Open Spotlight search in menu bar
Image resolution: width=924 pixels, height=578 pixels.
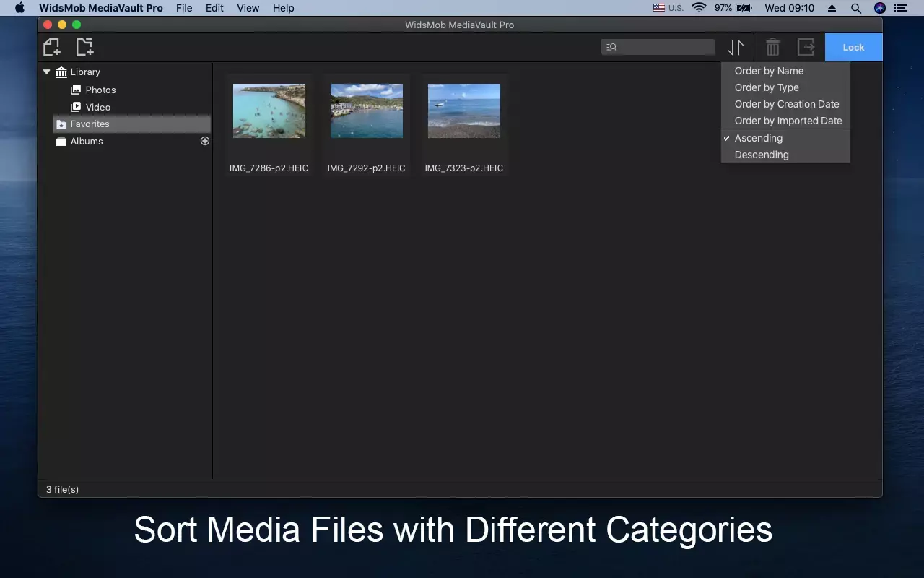tap(855, 8)
